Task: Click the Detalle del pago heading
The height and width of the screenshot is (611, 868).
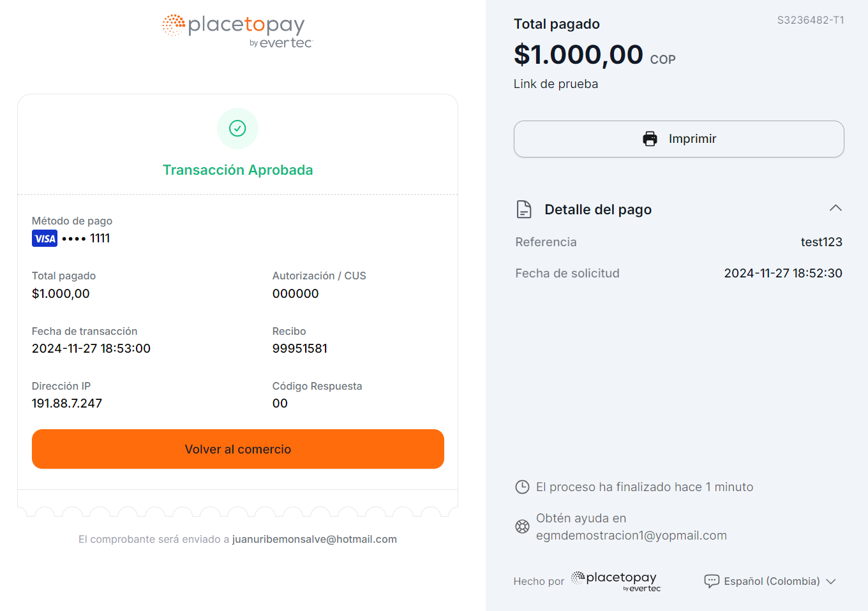Action: click(x=598, y=209)
